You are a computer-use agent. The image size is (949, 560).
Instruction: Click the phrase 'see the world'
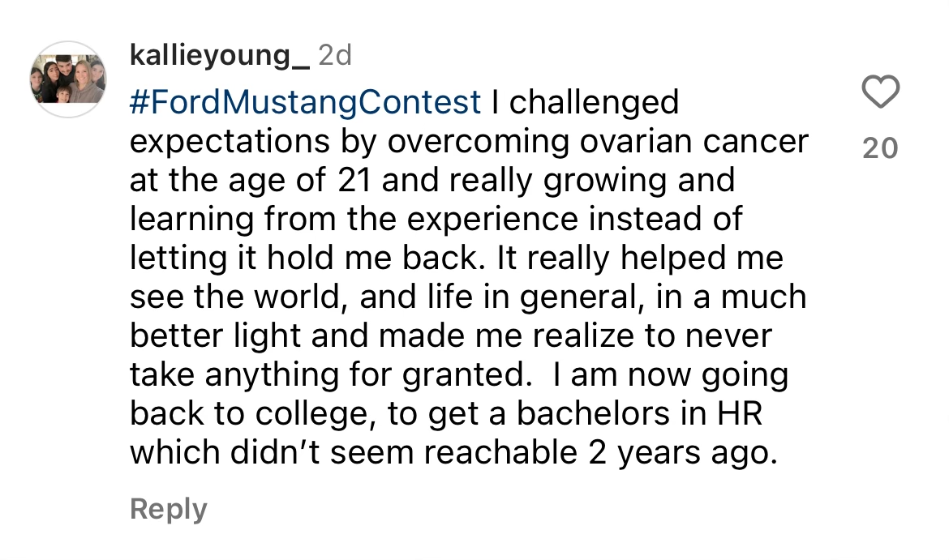pyautogui.click(x=238, y=297)
